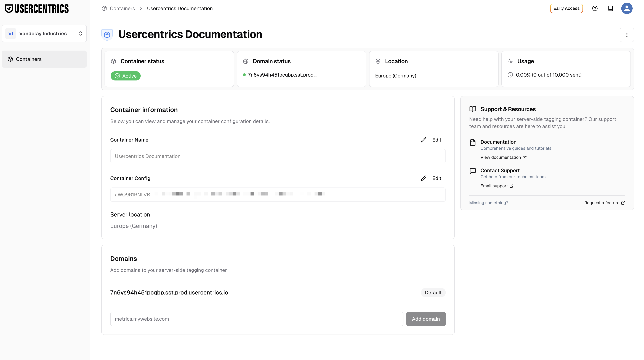644x360 pixels.
Task: Click the Missing something? text
Action: 488,203
